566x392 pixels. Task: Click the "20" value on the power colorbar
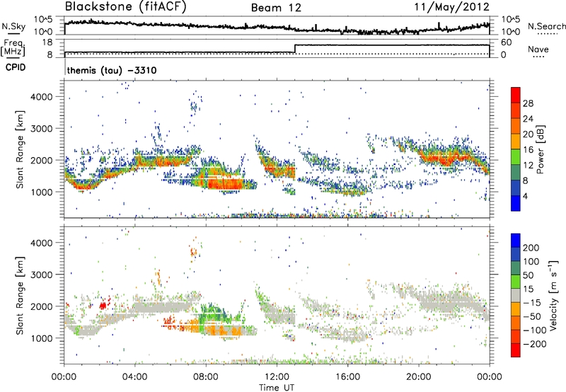click(528, 134)
